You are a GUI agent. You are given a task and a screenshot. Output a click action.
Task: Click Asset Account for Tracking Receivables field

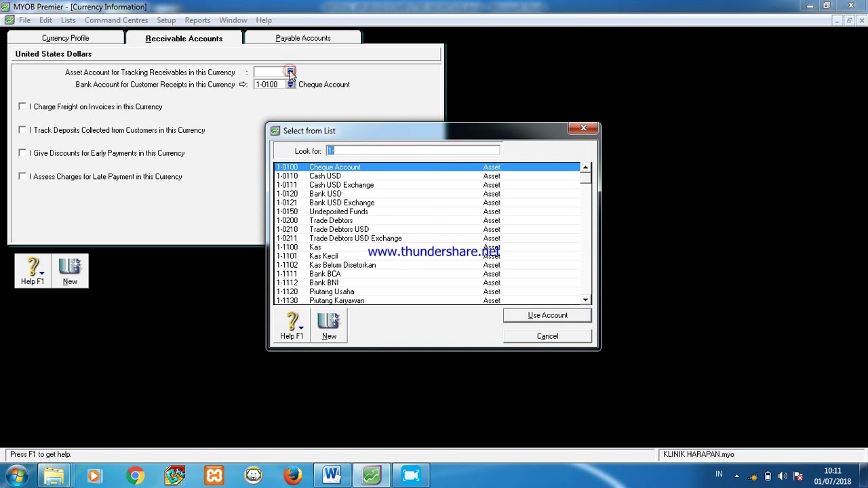point(270,72)
